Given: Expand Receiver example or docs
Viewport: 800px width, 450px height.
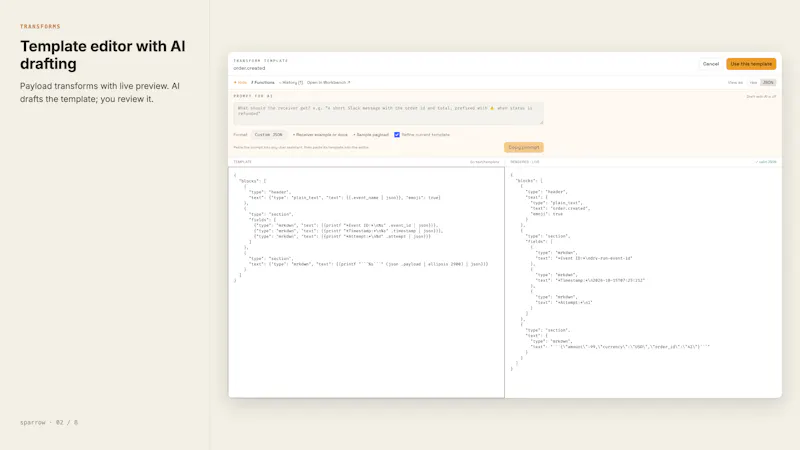Looking at the screenshot, I should (x=320, y=135).
